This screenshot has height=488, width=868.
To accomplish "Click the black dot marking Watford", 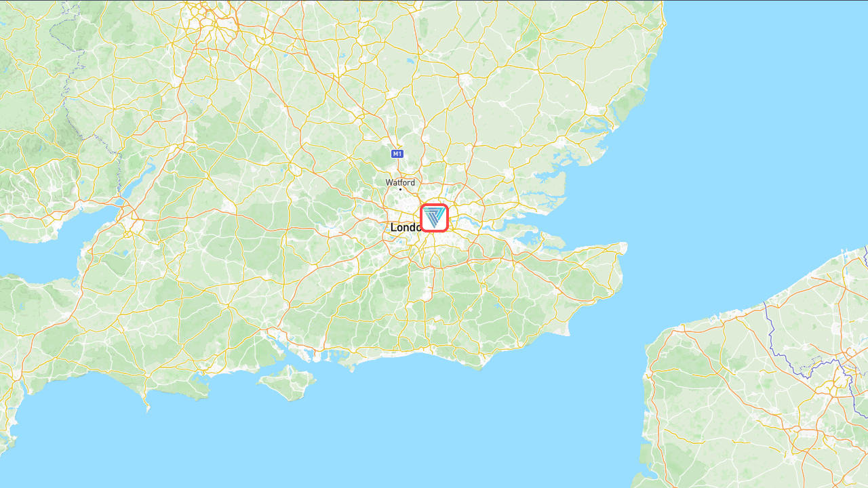I will tap(400, 189).
